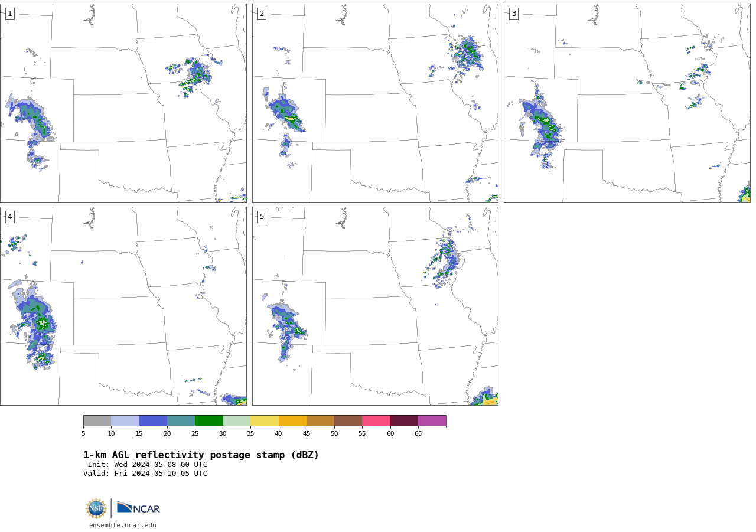Click the colorbar tick label 50
The width and height of the screenshot is (756, 532).
tap(334, 434)
